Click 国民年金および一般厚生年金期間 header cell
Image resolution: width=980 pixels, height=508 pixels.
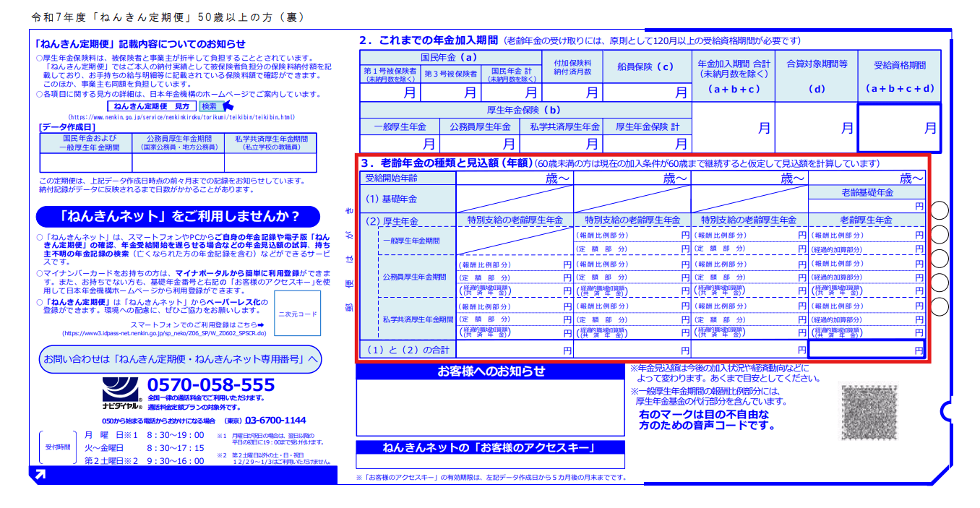[x=86, y=142]
